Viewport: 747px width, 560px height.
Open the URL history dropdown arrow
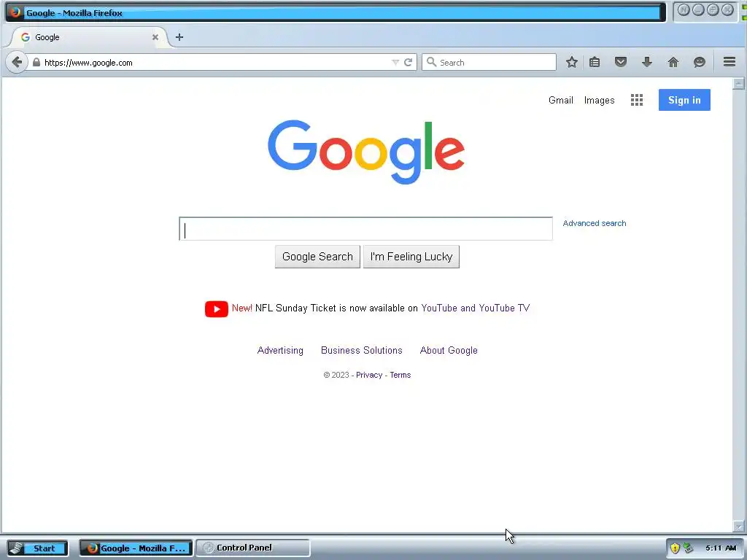395,63
